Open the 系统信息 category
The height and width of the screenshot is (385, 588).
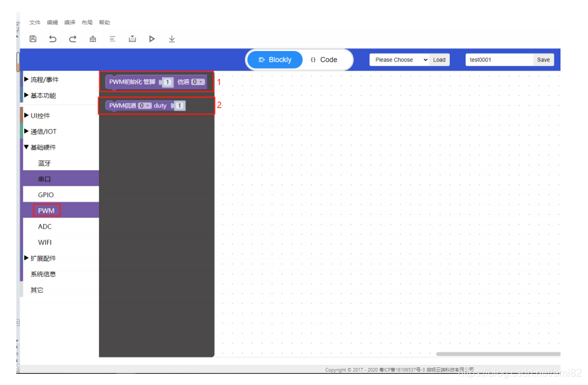60,274
